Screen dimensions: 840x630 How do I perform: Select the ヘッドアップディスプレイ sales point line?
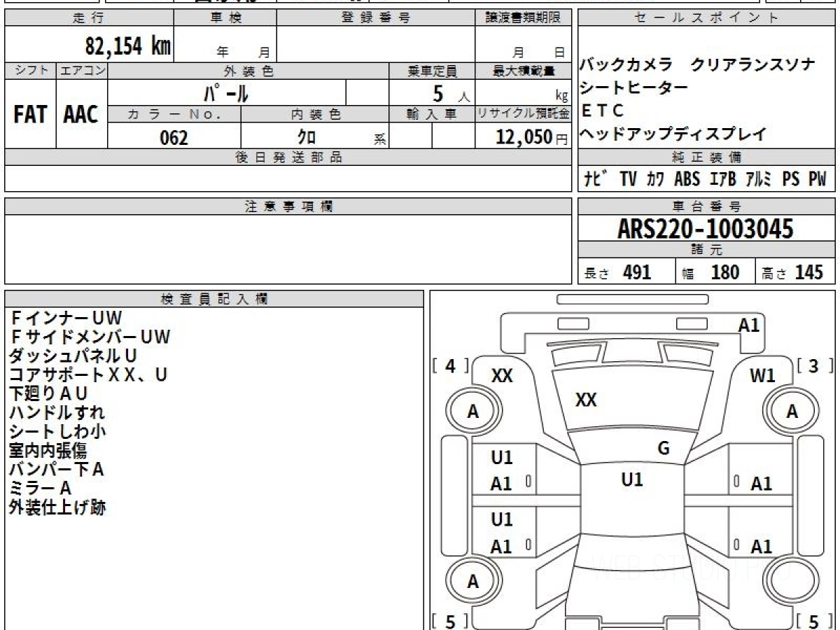pos(673,134)
